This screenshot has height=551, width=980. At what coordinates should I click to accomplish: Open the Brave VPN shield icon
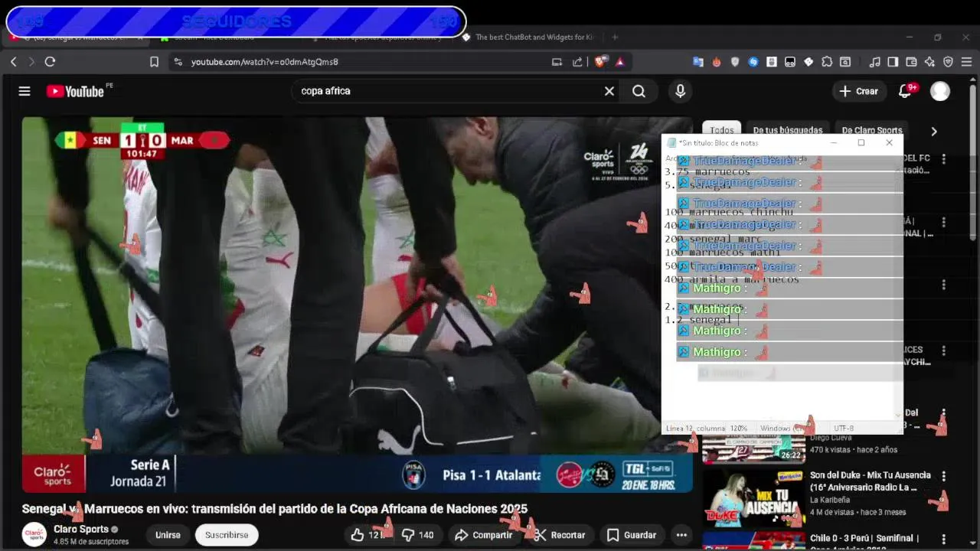[948, 62]
